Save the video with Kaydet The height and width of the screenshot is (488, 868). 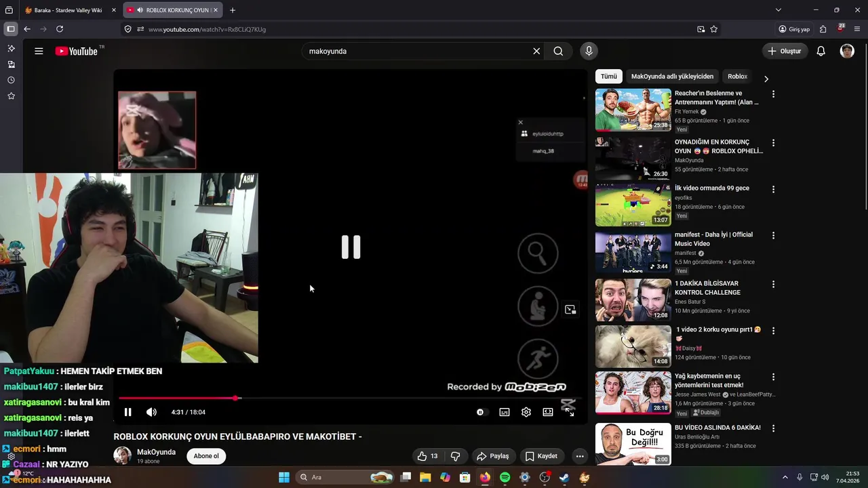[x=542, y=456]
